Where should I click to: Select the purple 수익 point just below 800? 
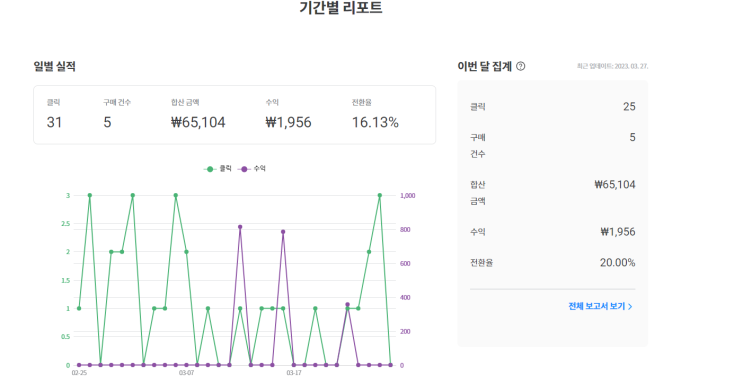[x=283, y=232]
